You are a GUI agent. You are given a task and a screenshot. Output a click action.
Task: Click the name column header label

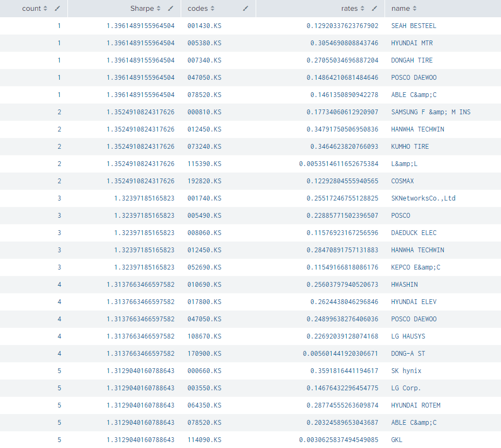click(x=401, y=9)
